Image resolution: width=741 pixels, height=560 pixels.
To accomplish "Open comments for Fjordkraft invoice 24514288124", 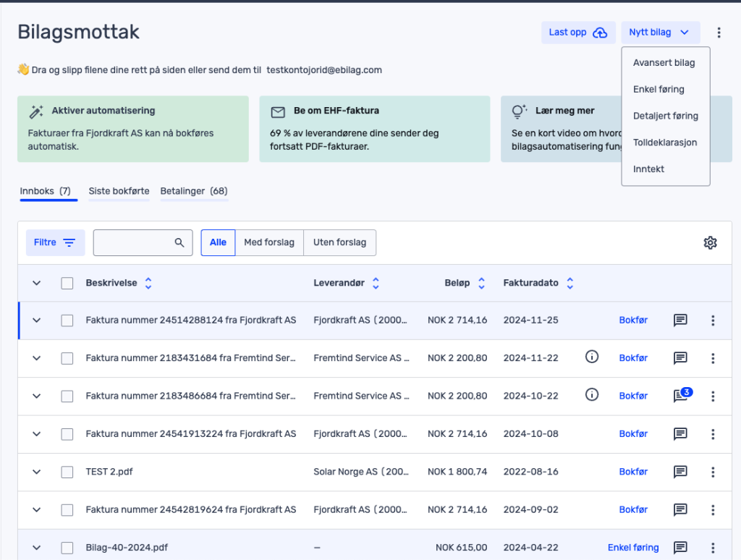I will (680, 321).
